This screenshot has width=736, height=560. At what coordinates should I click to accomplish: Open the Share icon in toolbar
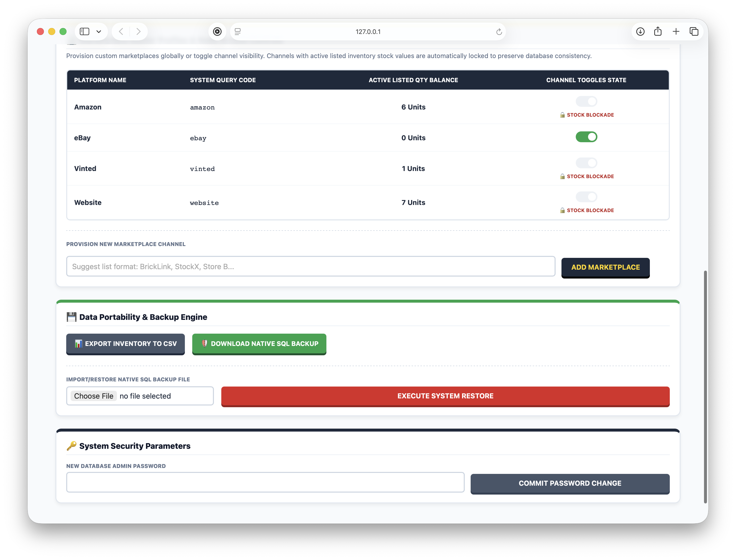click(658, 31)
